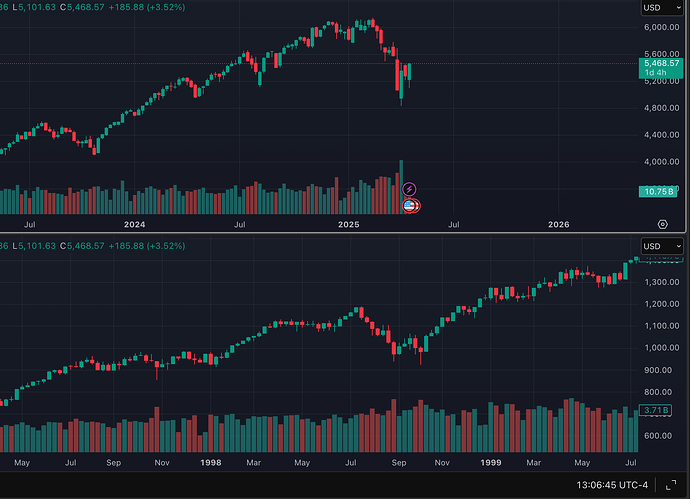
Task: Click the 13:06:45 UTC-4 timezone button
Action: tap(611, 485)
